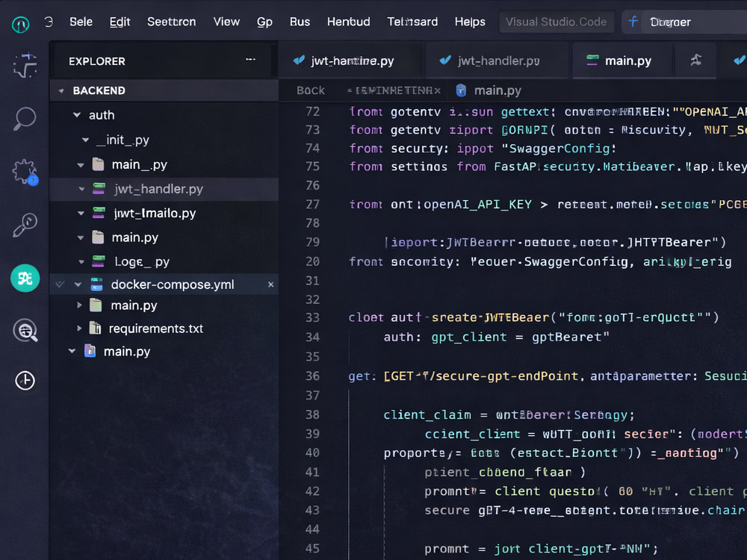Viewport: 747px width, 560px height.
Task: Click the Loge_py file icon
Action: (98, 261)
